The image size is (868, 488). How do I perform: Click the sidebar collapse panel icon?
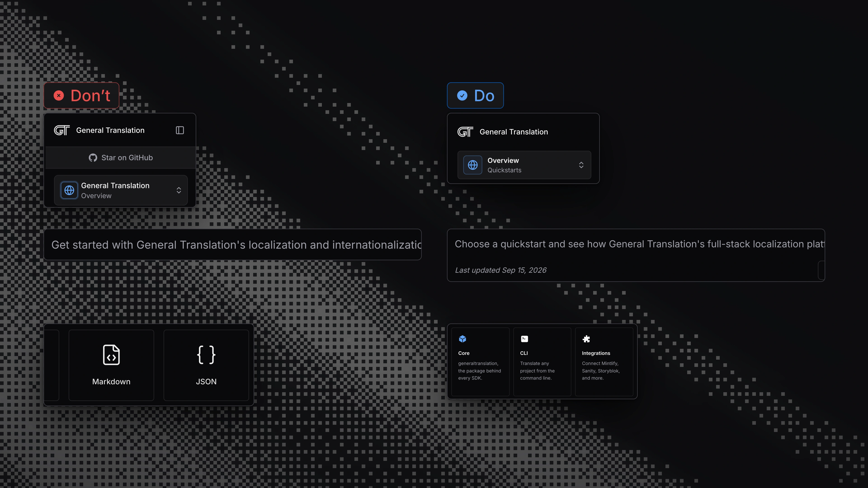(180, 130)
